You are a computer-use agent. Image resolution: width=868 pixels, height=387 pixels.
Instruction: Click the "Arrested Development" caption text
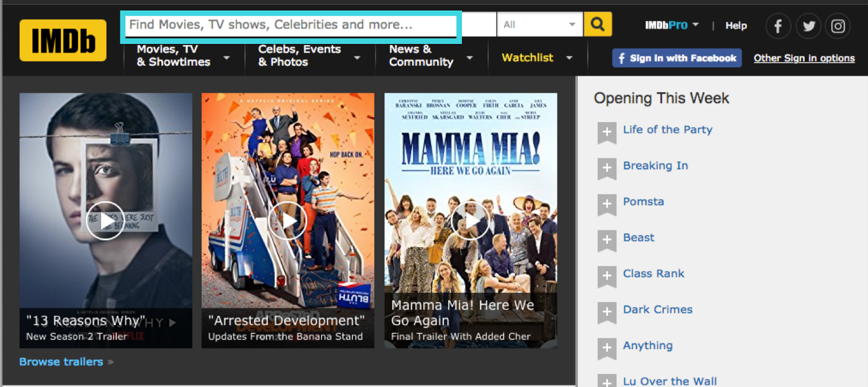point(286,321)
